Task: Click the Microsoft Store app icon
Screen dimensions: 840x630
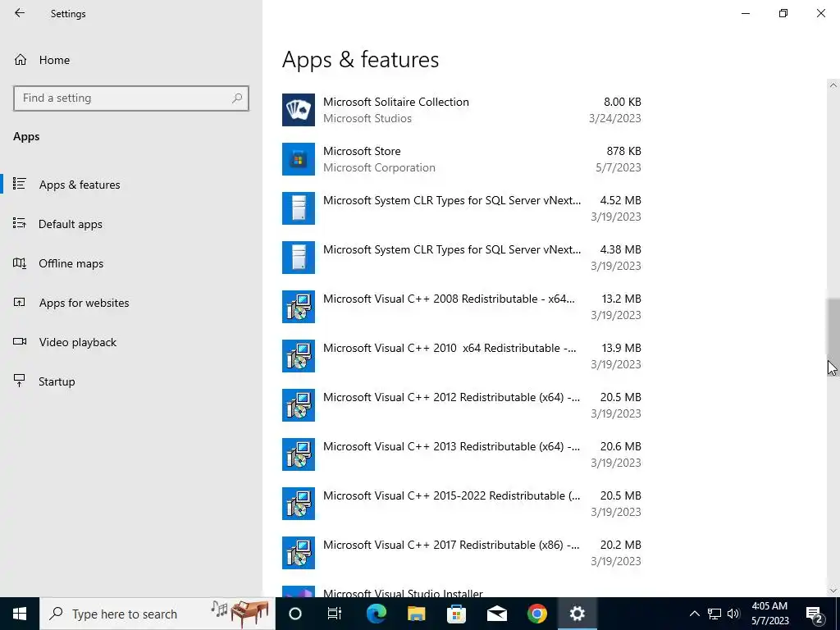Action: point(299,159)
